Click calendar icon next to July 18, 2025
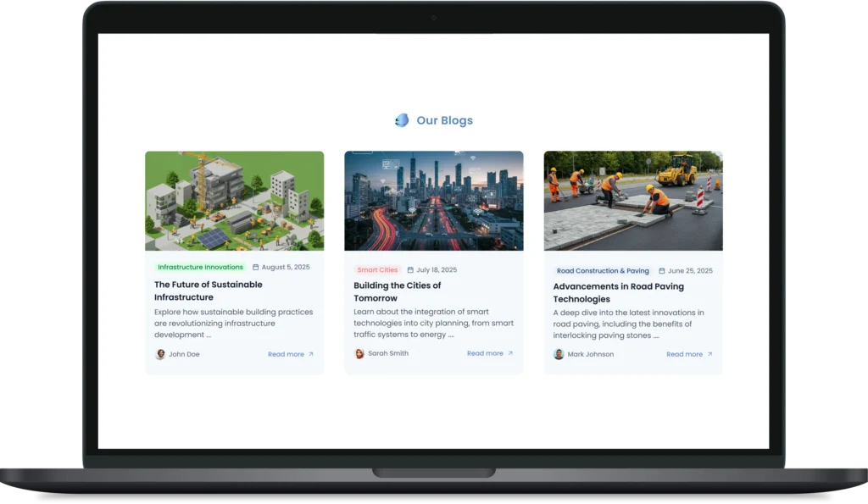This screenshot has height=504, width=868. pyautogui.click(x=410, y=270)
